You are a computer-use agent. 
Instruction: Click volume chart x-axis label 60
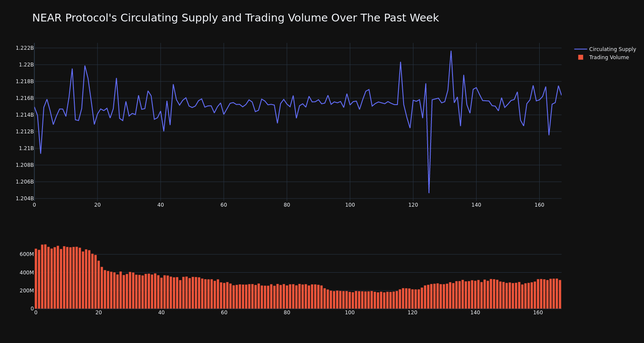coord(224,313)
